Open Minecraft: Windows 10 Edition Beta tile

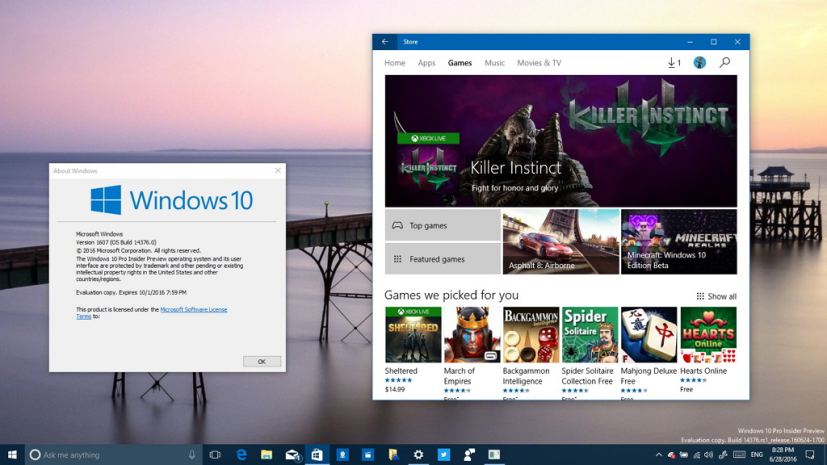(x=679, y=242)
